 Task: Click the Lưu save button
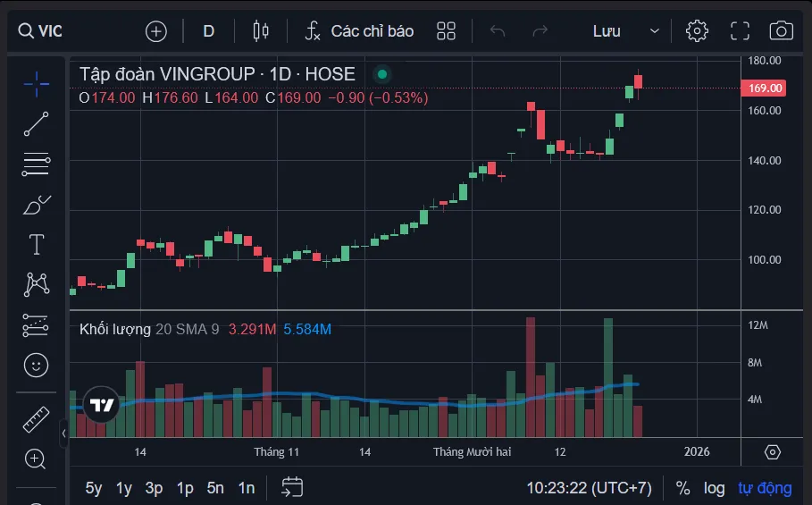(x=607, y=31)
